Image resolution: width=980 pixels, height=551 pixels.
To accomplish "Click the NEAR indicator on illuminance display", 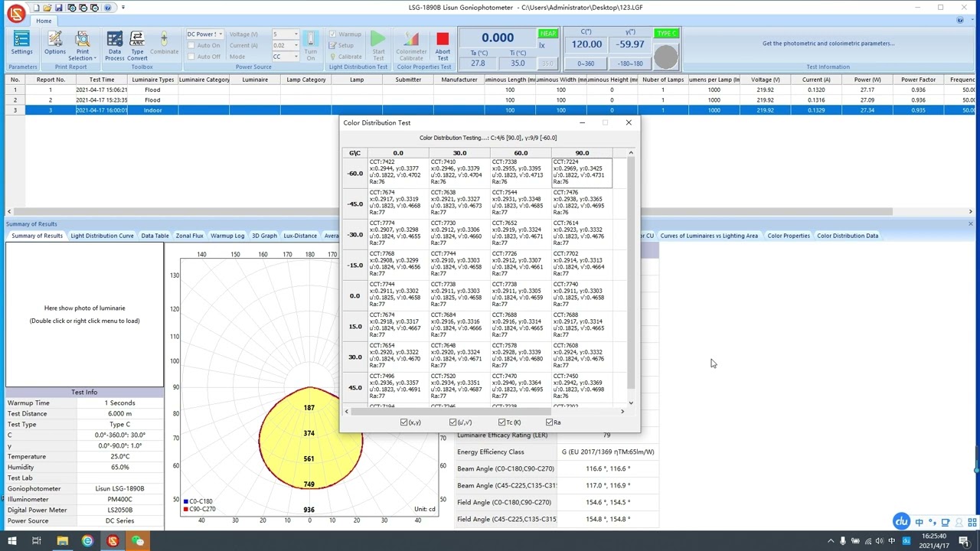I will pyautogui.click(x=548, y=34).
